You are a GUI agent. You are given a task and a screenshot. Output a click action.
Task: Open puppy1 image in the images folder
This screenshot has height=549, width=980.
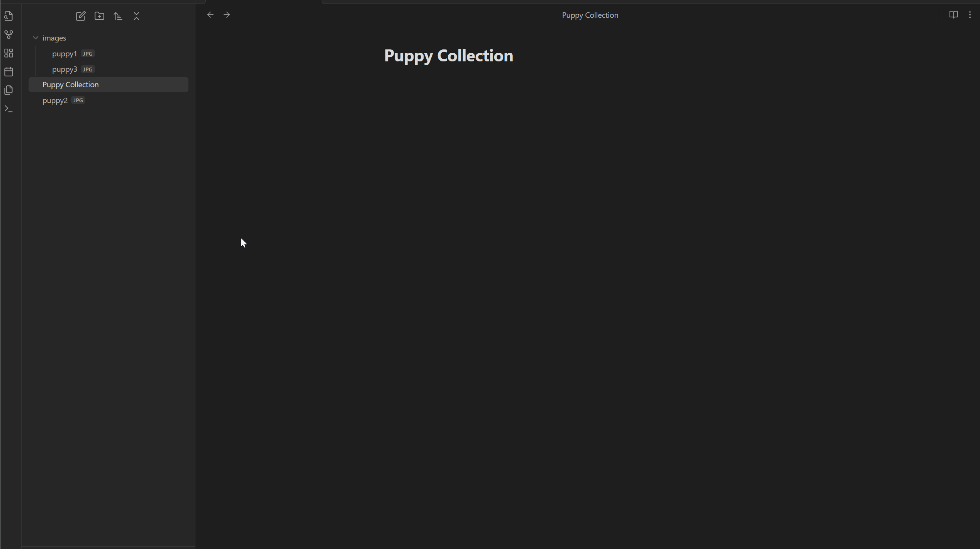(x=65, y=54)
